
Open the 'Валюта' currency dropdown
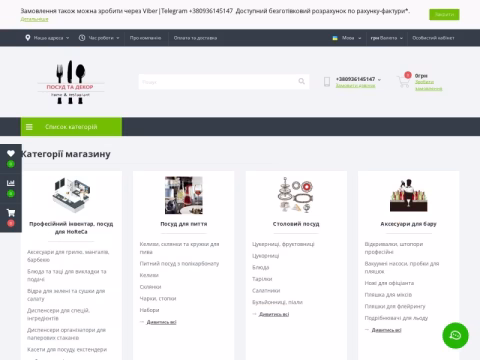(x=387, y=38)
